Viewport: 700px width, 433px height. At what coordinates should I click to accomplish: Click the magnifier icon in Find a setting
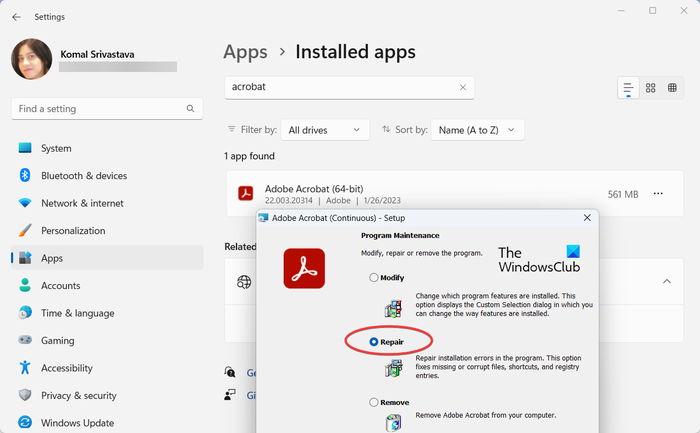pos(190,108)
